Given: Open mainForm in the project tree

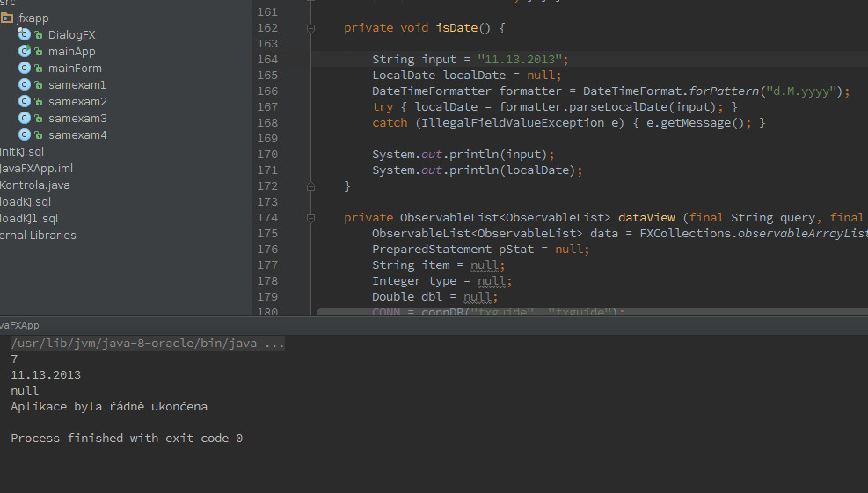Looking at the screenshot, I should point(75,68).
